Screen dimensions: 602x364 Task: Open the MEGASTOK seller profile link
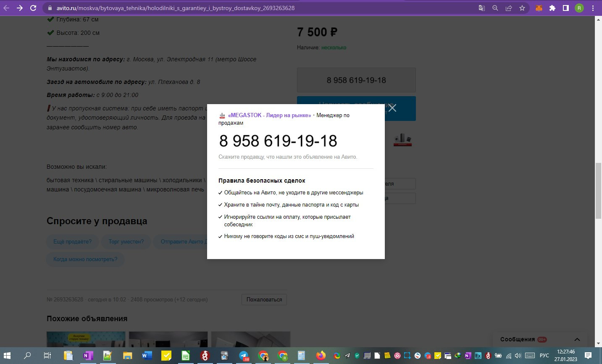[x=269, y=115]
